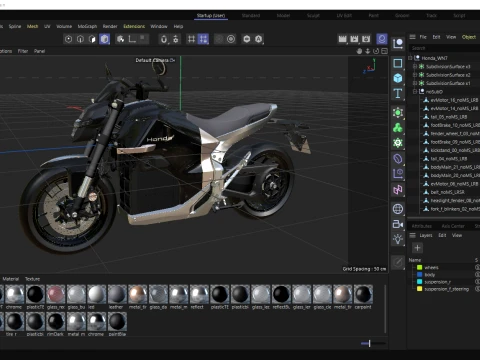The width and height of the screenshot is (480, 360).
Task: Click the green Cloner MoGraph icon
Action: point(398,128)
